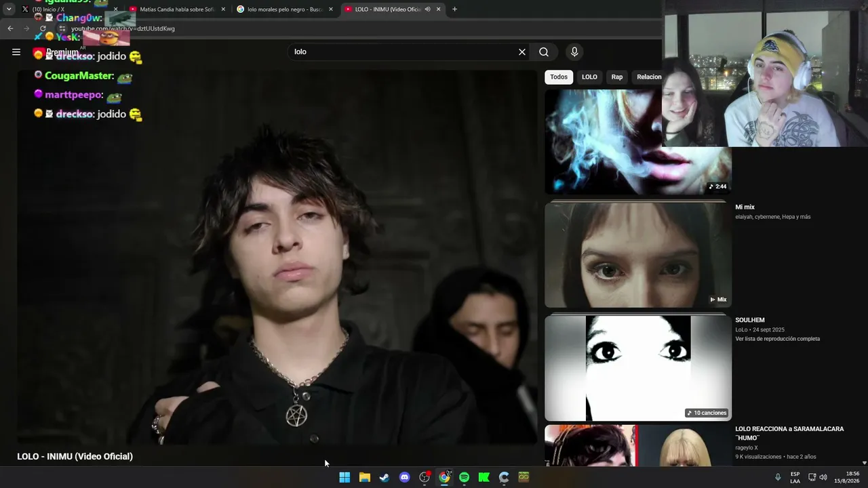
Task: Open the 2:44 smoke video thumbnail
Action: pyautogui.click(x=637, y=142)
